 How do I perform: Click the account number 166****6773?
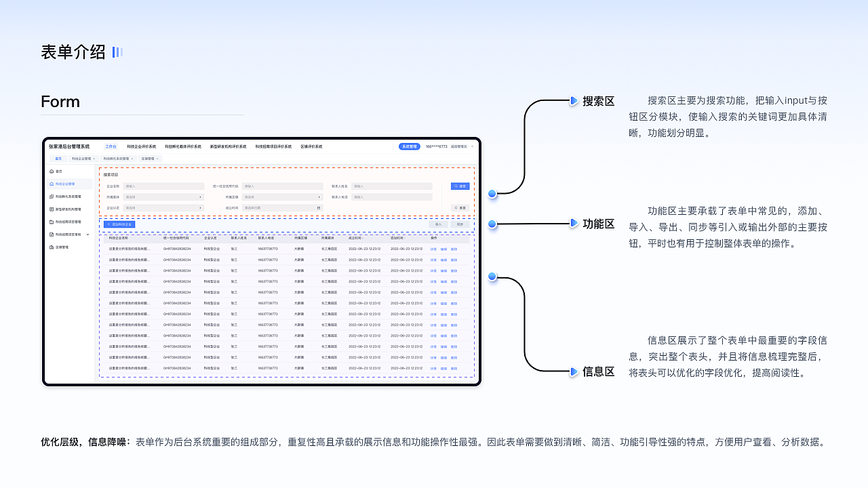pos(436,146)
